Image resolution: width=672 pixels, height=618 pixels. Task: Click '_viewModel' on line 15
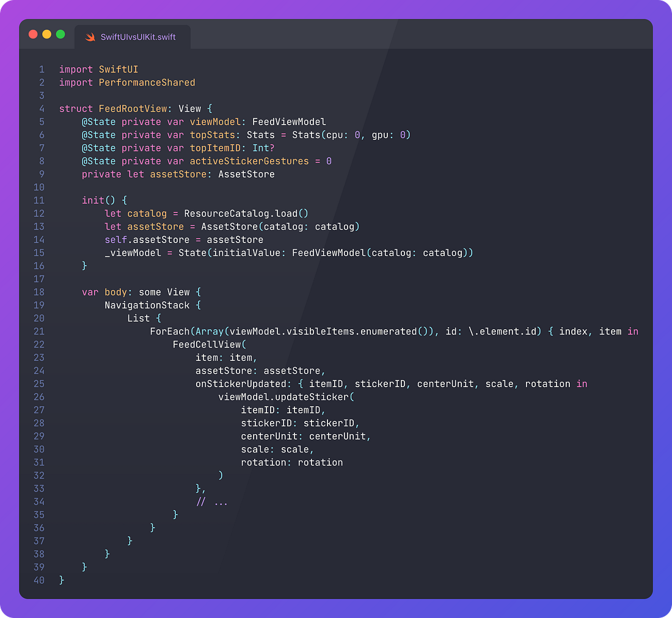pos(133,253)
